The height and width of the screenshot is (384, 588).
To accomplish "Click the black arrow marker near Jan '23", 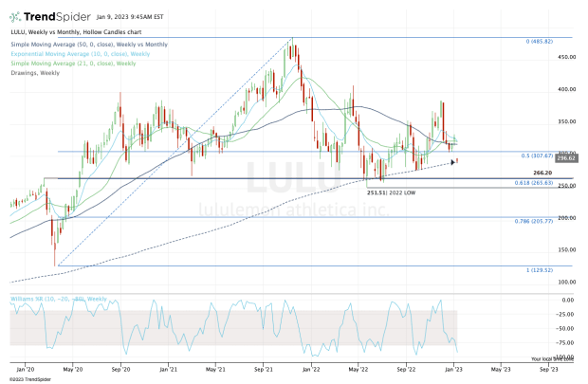I will click(x=453, y=162).
